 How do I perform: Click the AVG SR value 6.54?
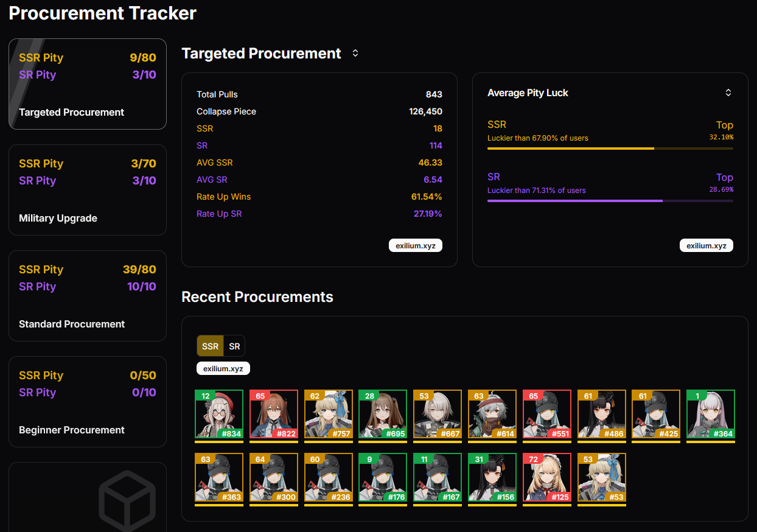coord(433,180)
